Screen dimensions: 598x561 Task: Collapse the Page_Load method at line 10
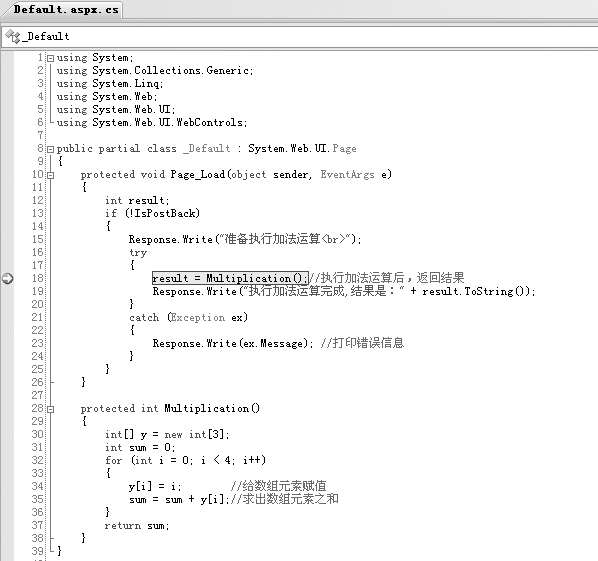tap(50, 175)
